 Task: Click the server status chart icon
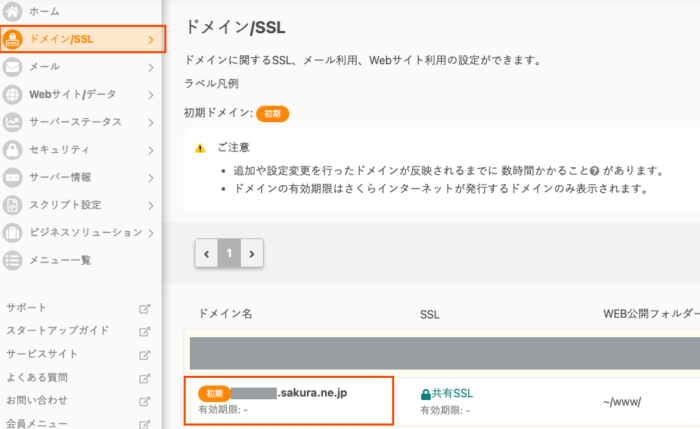coord(13,122)
